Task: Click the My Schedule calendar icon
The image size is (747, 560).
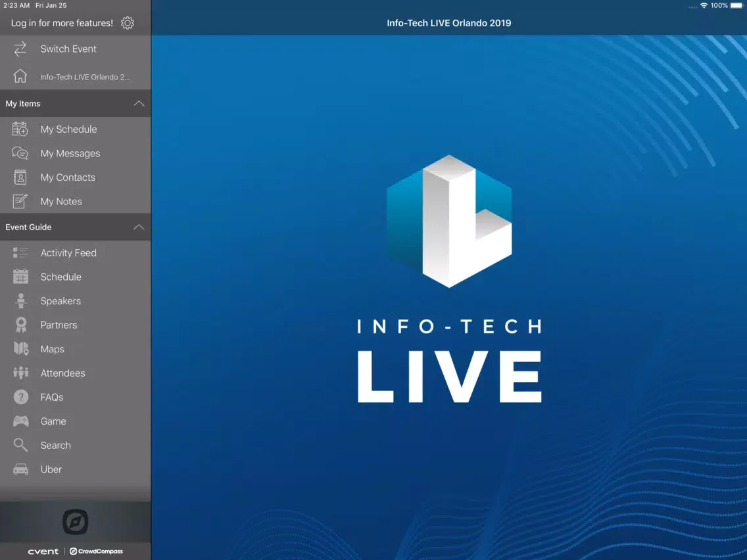Action: (20, 129)
